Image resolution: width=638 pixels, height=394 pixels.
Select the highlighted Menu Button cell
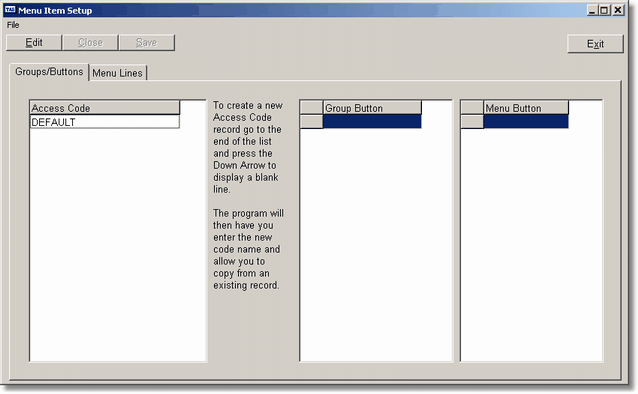point(526,122)
